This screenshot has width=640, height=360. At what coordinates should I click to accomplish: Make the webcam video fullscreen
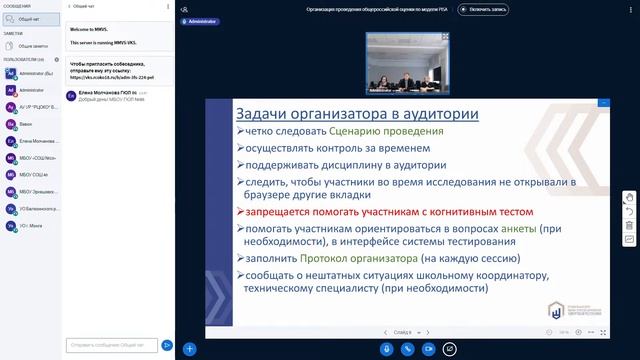point(445,37)
